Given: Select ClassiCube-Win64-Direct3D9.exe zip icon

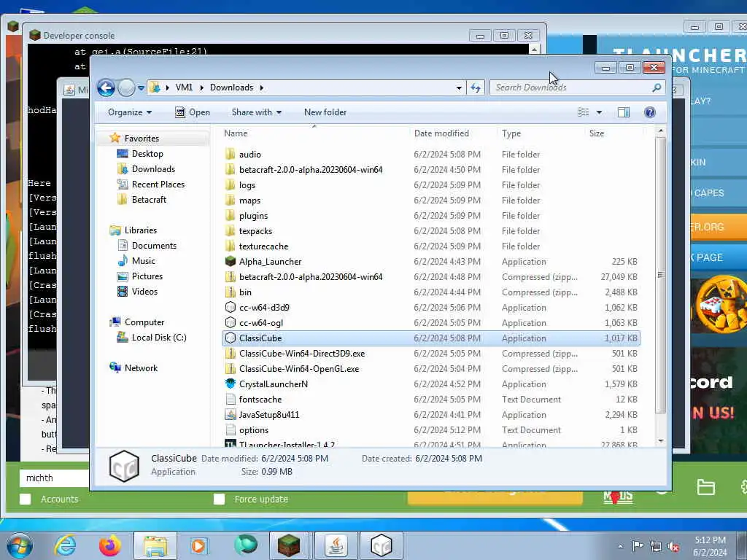Looking at the screenshot, I should (230, 354).
